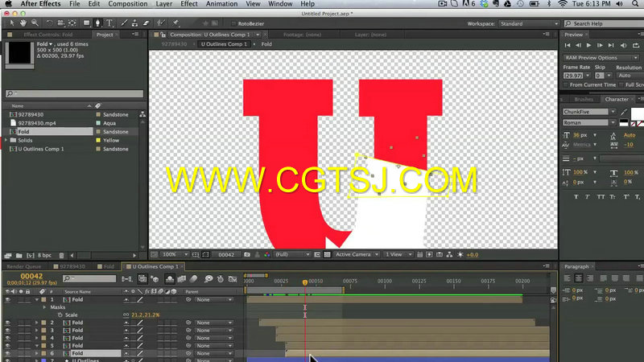Click the Search Help field
The image size is (644, 362).
coord(604,23)
